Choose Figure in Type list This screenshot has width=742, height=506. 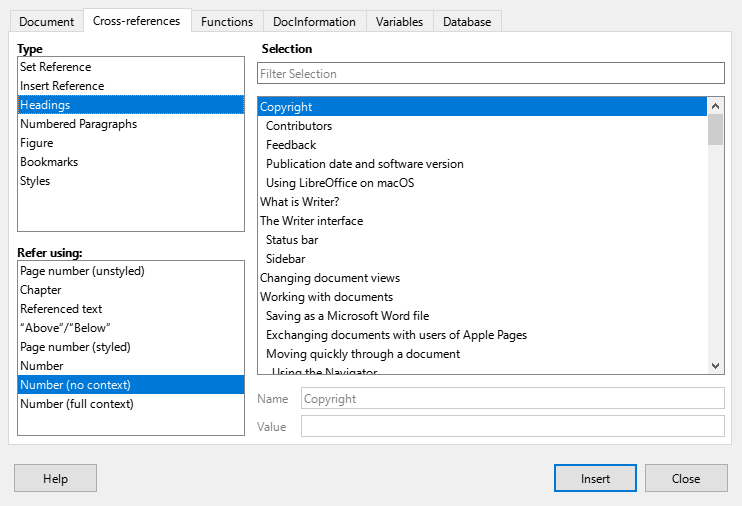tap(131, 143)
